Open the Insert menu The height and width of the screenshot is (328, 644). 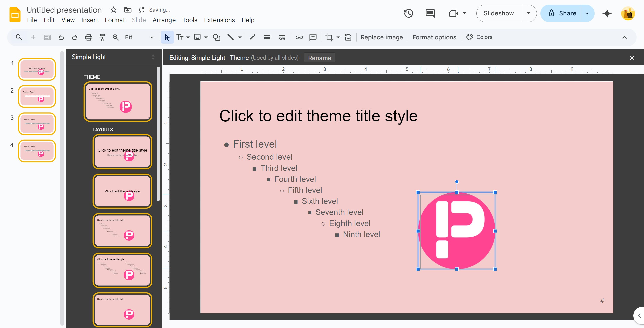click(90, 20)
